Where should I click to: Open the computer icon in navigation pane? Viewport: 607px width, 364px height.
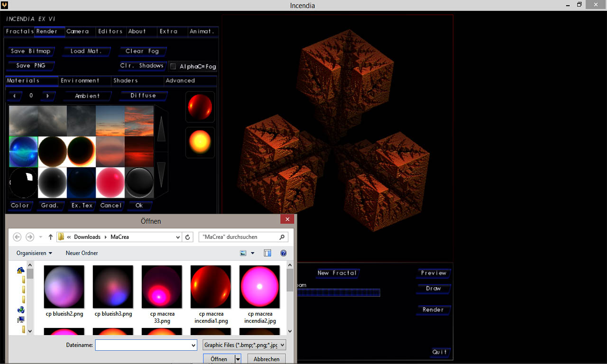pos(20,319)
